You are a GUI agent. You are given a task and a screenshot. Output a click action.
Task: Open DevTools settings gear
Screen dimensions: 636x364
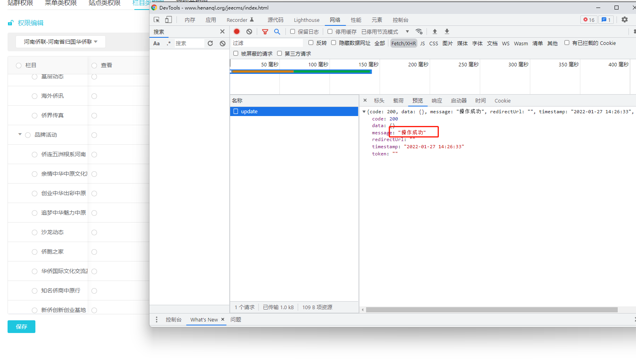[x=624, y=19]
